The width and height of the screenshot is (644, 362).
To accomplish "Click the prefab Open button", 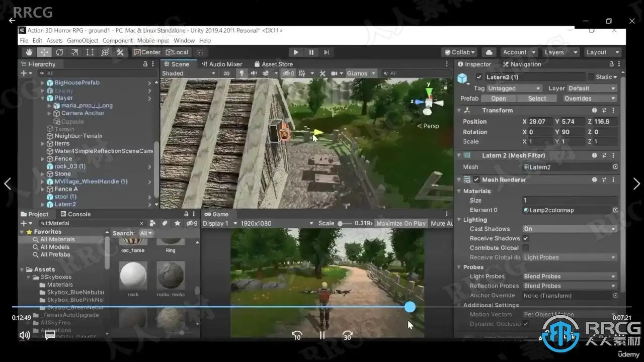I will pos(499,99).
